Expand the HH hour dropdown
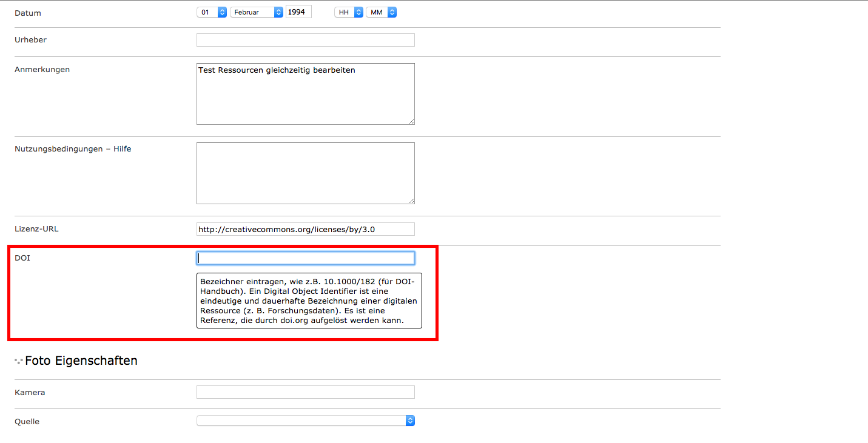 point(349,12)
